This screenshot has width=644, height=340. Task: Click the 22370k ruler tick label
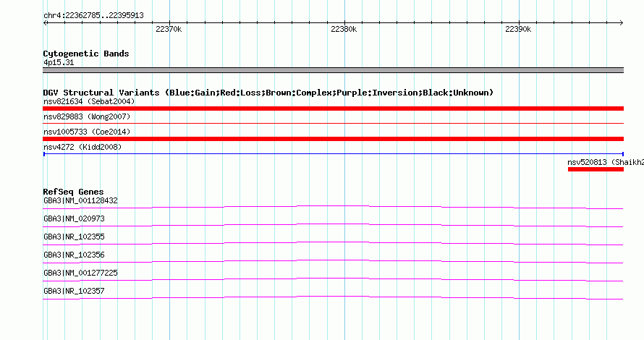(x=169, y=29)
